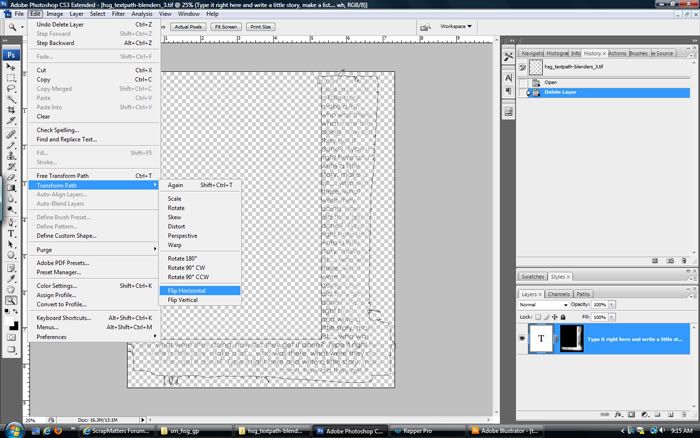Viewport: 700px width, 438px height.
Task: Select the Type tool in toolbox
Action: pos(11,233)
